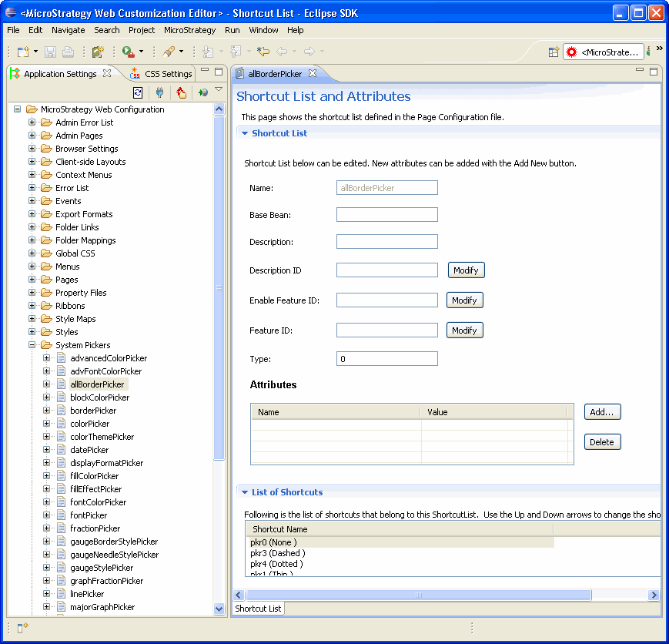Click Modify next to Description ID
This screenshot has width=669, height=644.
[x=466, y=270]
